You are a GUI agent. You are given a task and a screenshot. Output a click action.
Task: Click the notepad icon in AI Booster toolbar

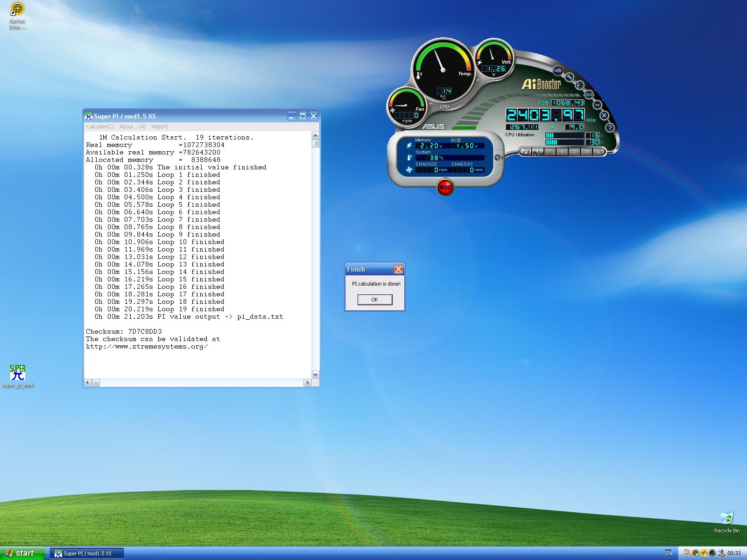coord(526,152)
